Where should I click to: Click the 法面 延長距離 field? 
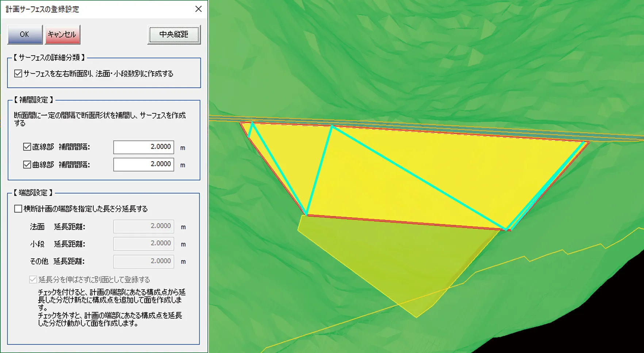(x=143, y=226)
